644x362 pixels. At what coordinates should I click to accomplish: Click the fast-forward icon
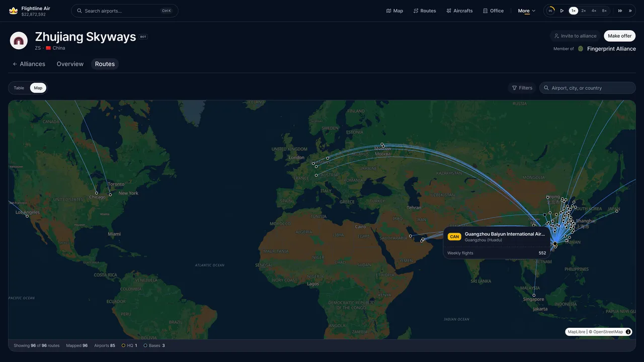coord(620,11)
